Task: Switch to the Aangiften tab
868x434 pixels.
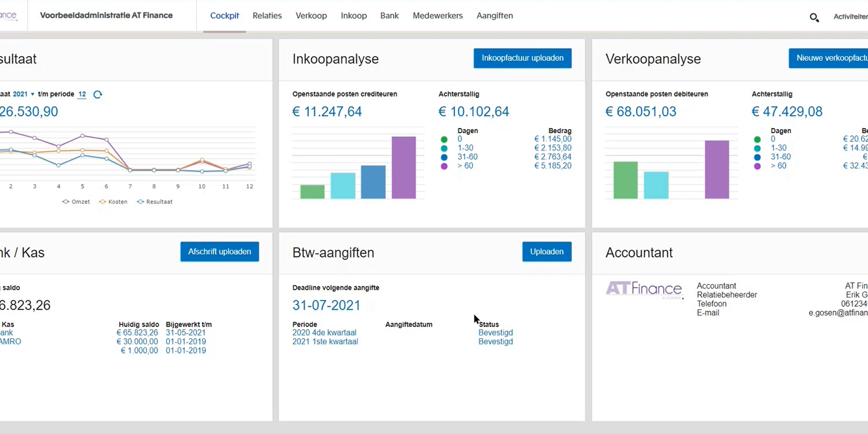Action: 495,16
